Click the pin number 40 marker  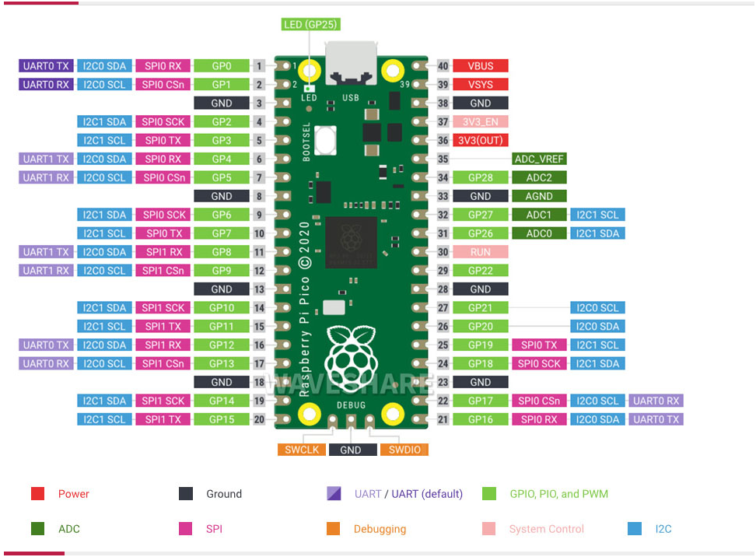pos(443,66)
